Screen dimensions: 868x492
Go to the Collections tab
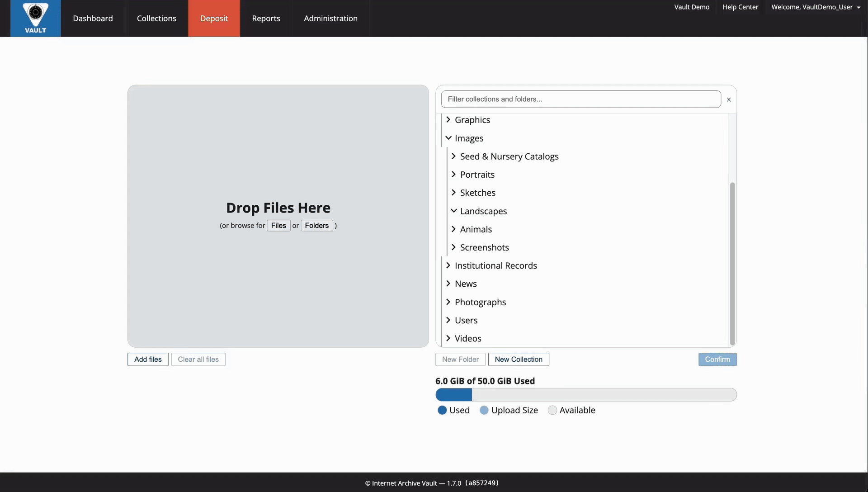coord(156,18)
